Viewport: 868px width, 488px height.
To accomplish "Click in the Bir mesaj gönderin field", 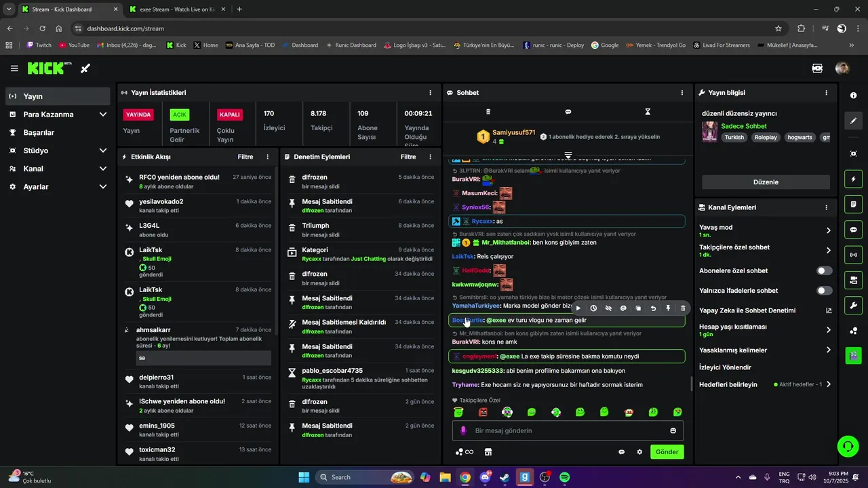I will pyautogui.click(x=568, y=430).
